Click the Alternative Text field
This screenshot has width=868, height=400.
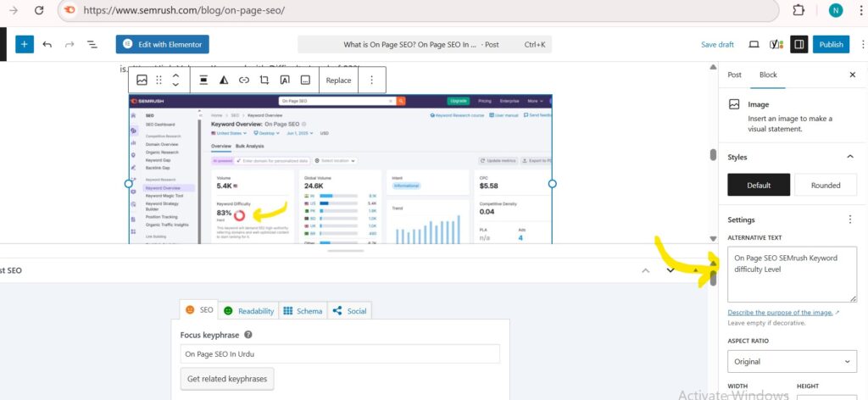pos(793,274)
